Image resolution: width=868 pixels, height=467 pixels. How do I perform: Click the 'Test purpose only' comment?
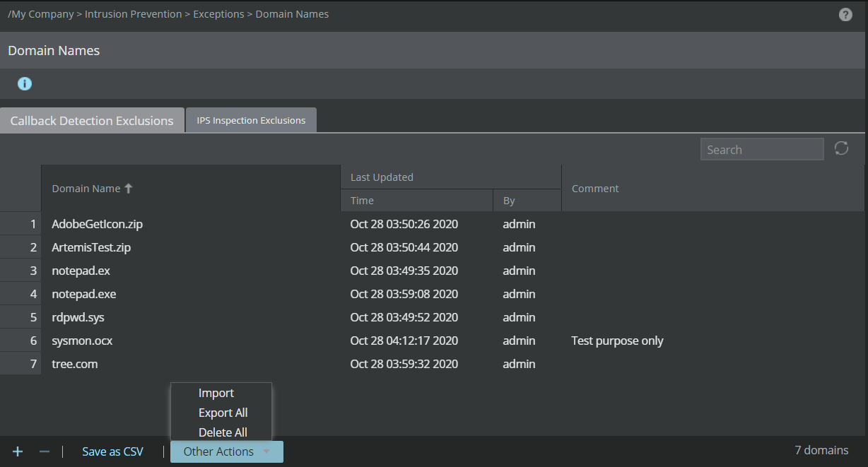pyautogui.click(x=617, y=341)
